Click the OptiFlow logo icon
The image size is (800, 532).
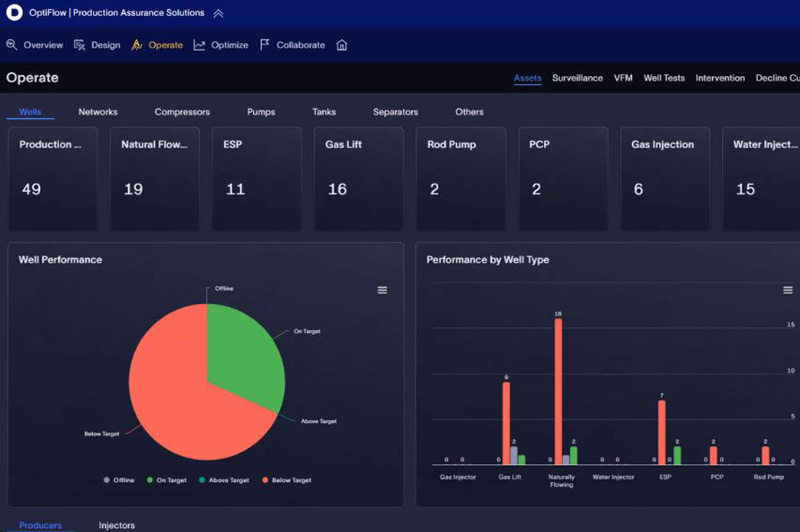[x=14, y=12]
